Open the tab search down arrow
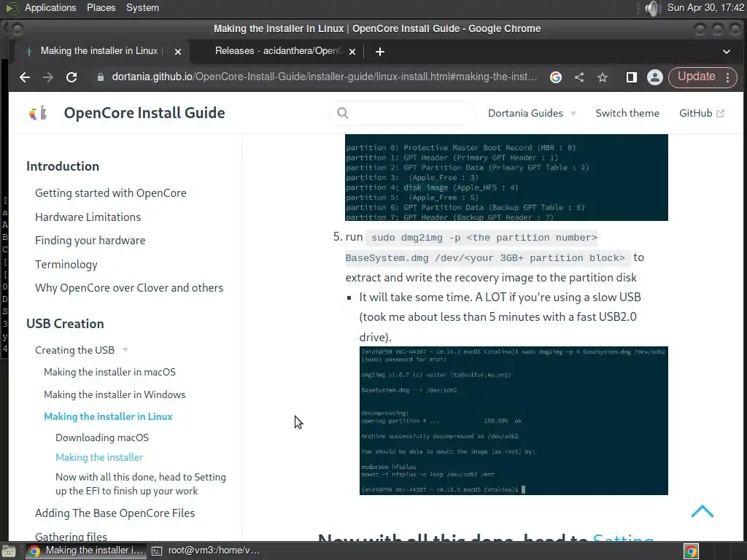Image resolution: width=747 pixels, height=560 pixels. (x=727, y=52)
